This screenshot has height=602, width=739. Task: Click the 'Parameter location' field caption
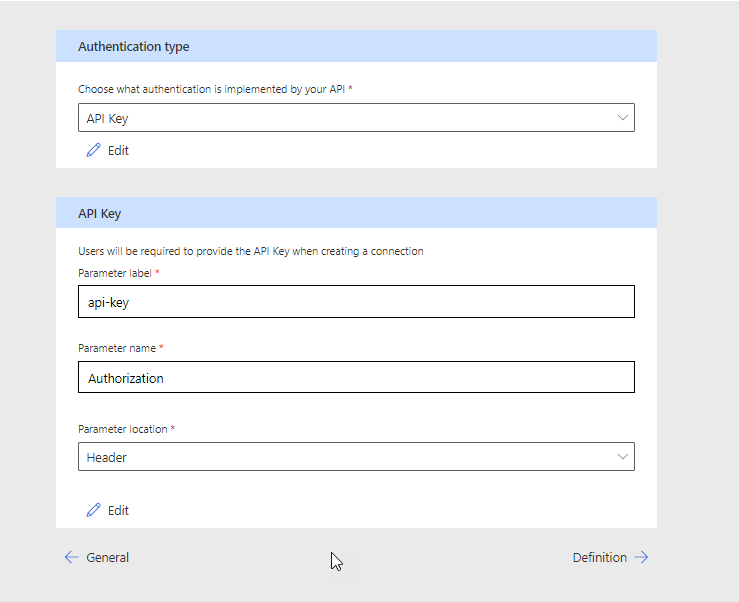pos(122,429)
